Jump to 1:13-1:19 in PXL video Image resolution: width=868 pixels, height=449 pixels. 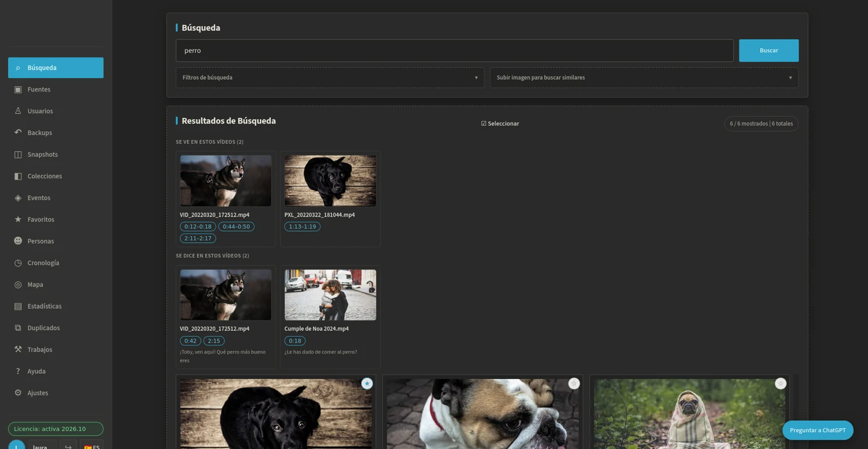point(302,227)
